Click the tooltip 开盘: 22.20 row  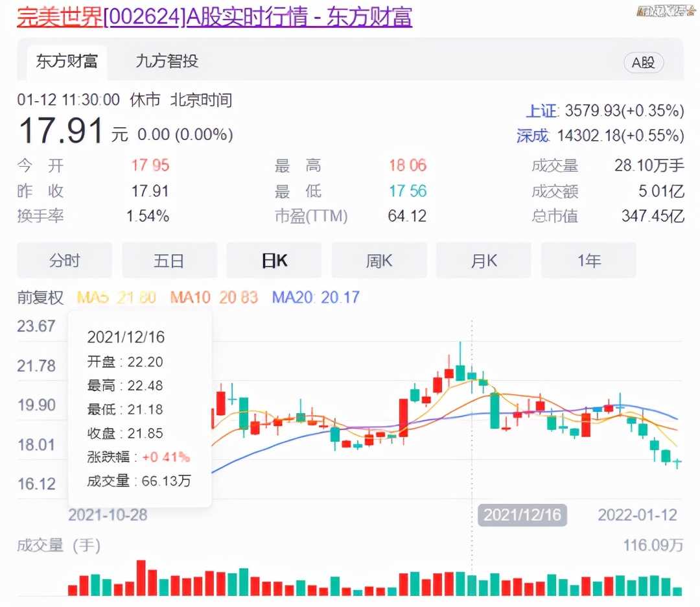(125, 362)
